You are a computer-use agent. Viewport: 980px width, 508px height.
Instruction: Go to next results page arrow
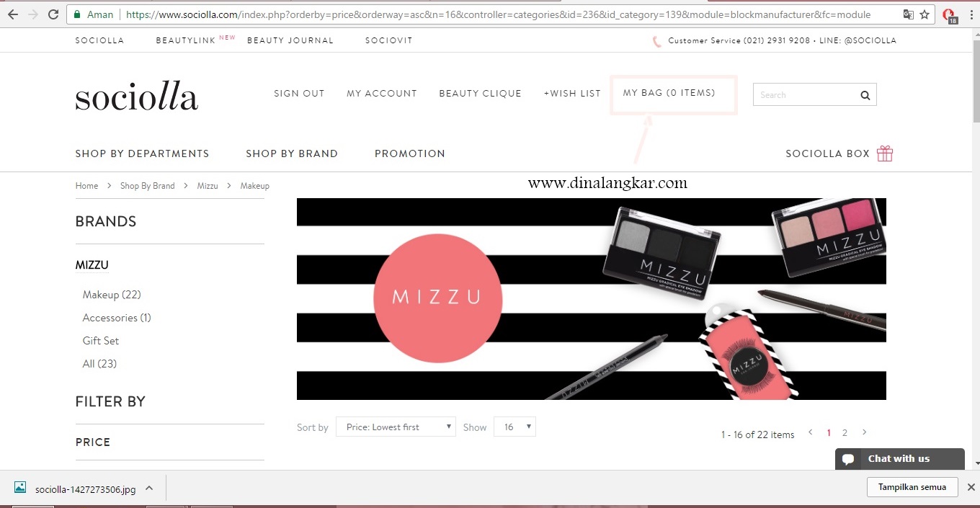864,432
